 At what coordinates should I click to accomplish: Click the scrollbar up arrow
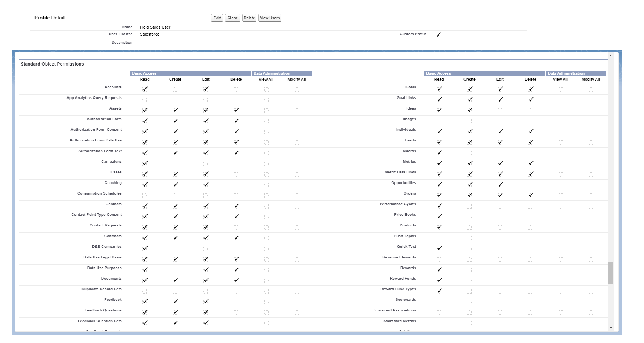pos(611,56)
